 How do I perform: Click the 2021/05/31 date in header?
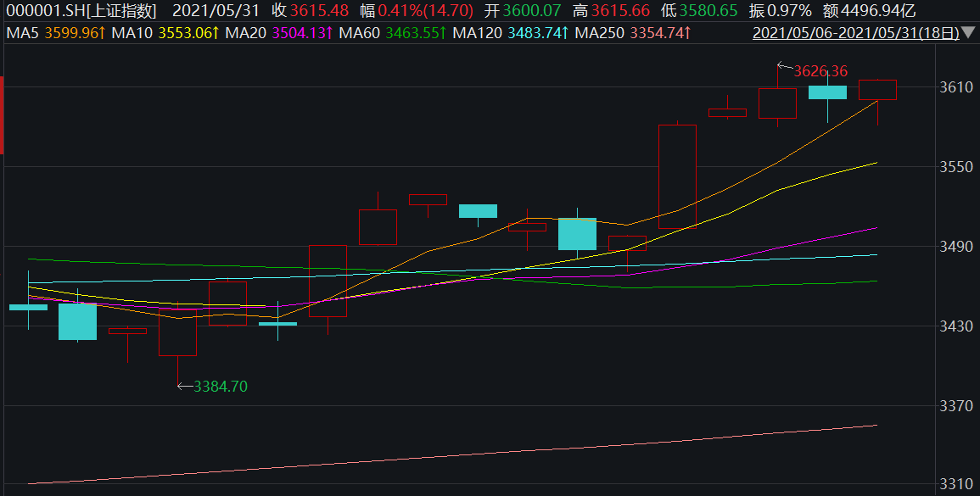pyautogui.click(x=216, y=11)
